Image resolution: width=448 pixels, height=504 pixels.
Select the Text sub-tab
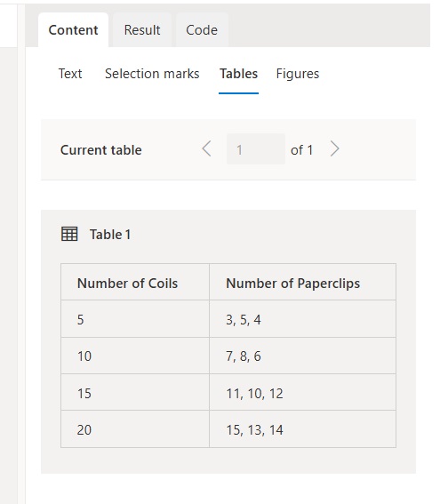[70, 74]
